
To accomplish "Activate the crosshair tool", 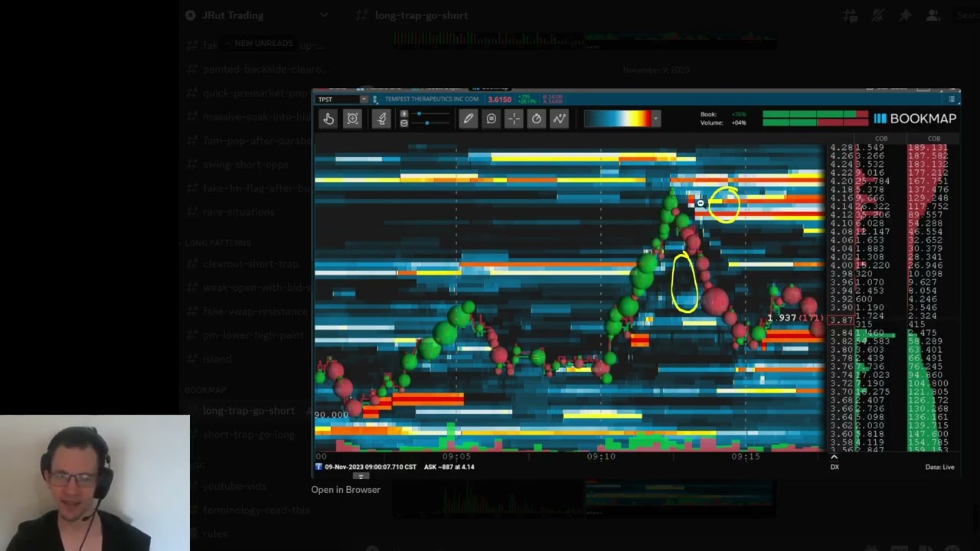I will (514, 119).
